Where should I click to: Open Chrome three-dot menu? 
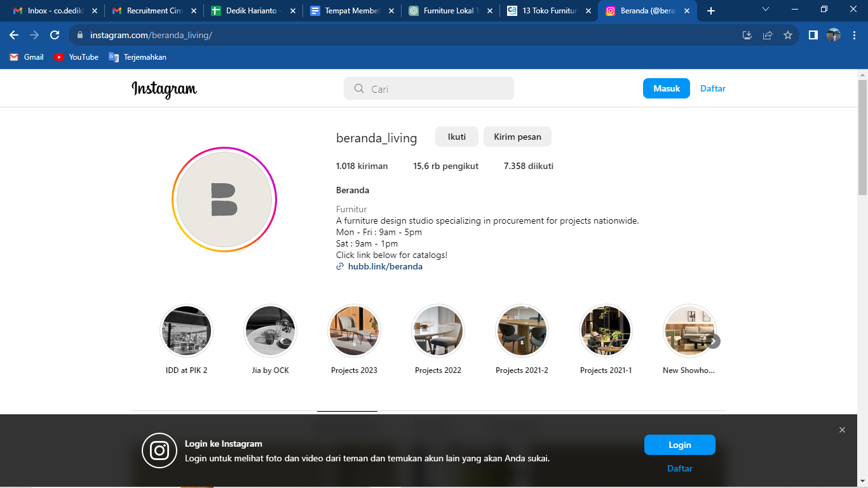pos(854,35)
